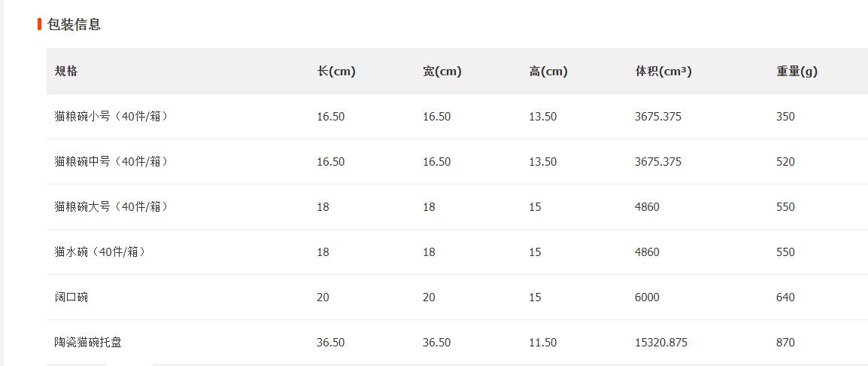This screenshot has height=366, width=868.
Task: Click the 36.50 length cell of 陶瓷猫碗托盘
Action: (x=330, y=343)
